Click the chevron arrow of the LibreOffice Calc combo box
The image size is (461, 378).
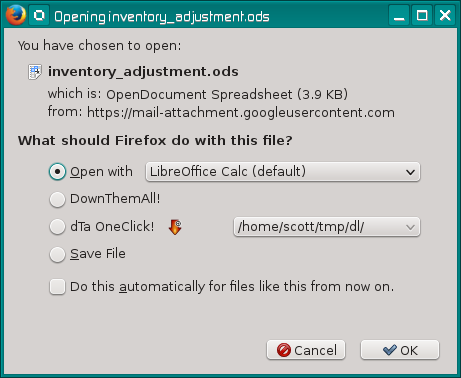tap(410, 172)
